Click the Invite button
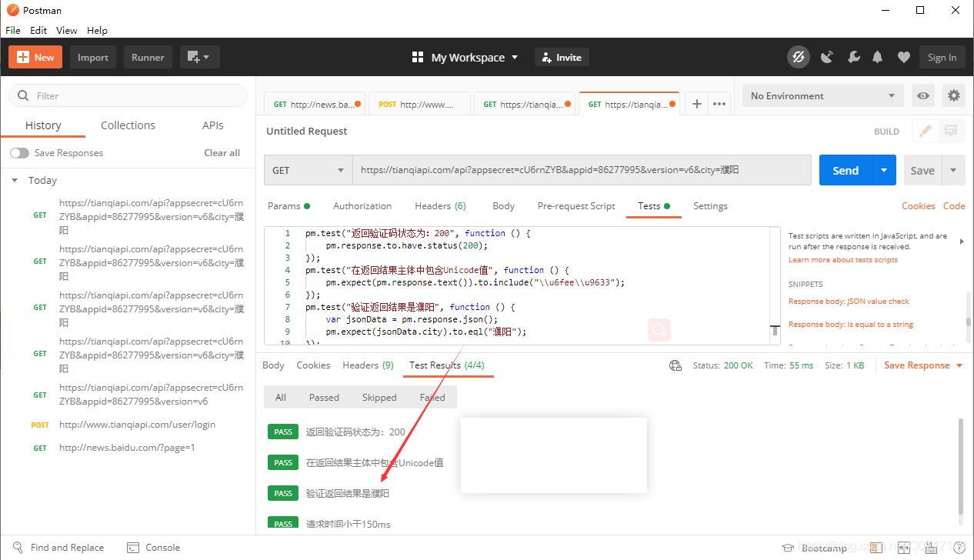This screenshot has height=560, width=974. coord(562,57)
